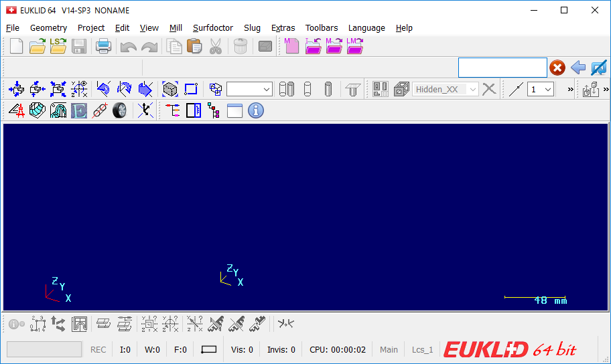Click the red cancel X button
The height and width of the screenshot is (364, 611).
tap(557, 68)
